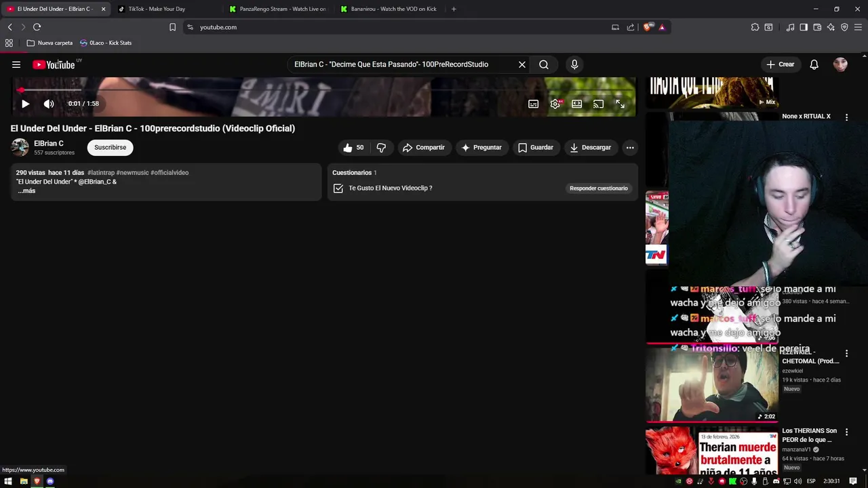Enter full screen video mode
This screenshot has width=868, height=488.
pos(620,104)
